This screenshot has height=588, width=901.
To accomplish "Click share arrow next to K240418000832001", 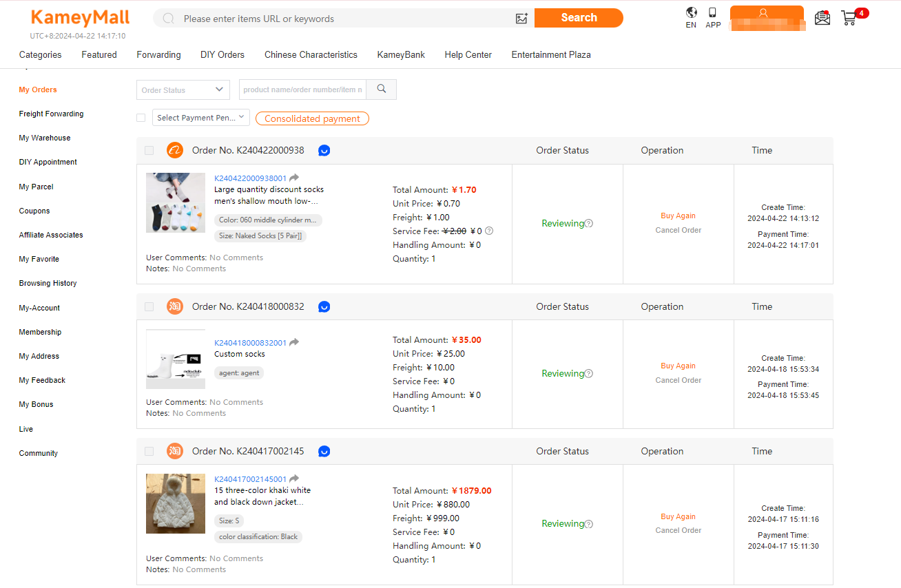I will [294, 342].
